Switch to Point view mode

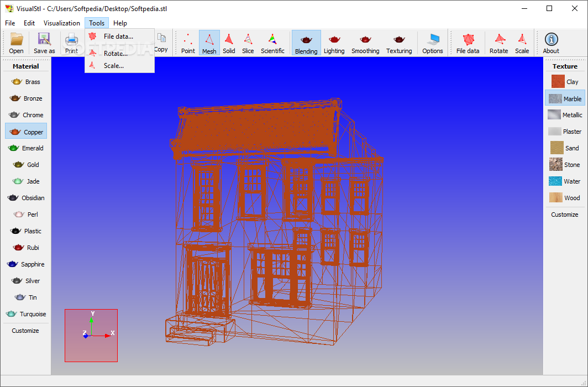tap(188, 43)
